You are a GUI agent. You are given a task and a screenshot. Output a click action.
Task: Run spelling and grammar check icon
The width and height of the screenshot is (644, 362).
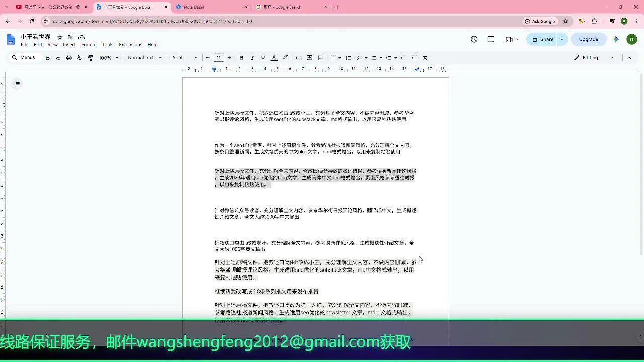[79, 58]
